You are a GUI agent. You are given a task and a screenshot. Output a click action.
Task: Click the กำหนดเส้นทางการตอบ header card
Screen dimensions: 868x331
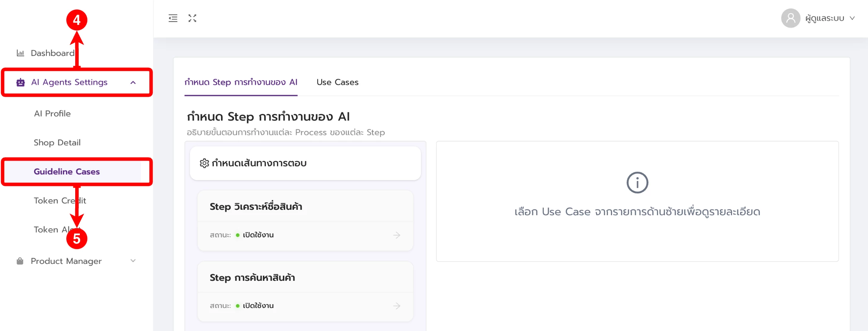(305, 163)
